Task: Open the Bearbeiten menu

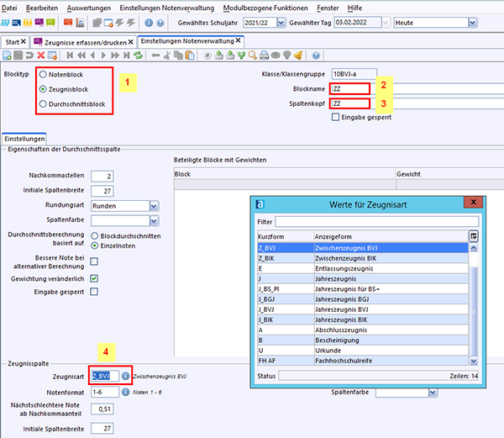Action: (x=42, y=8)
